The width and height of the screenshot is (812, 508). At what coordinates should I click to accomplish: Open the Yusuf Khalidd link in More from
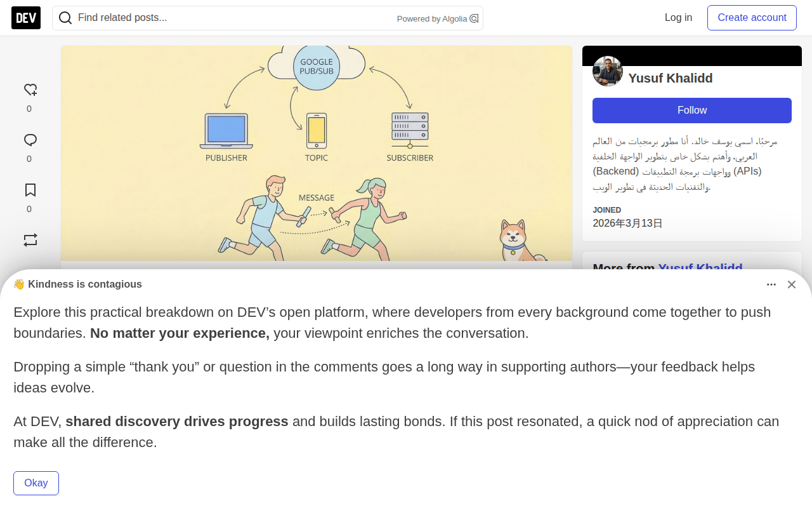700,268
